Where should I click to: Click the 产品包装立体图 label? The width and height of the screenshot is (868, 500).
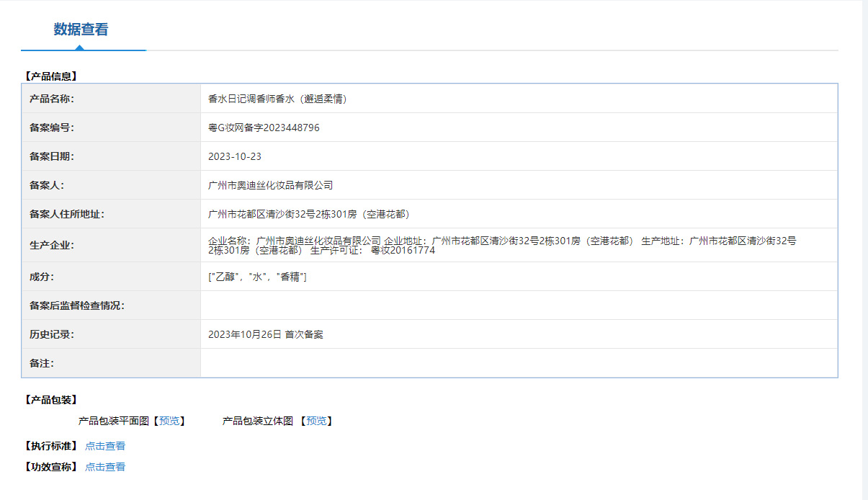(x=258, y=421)
